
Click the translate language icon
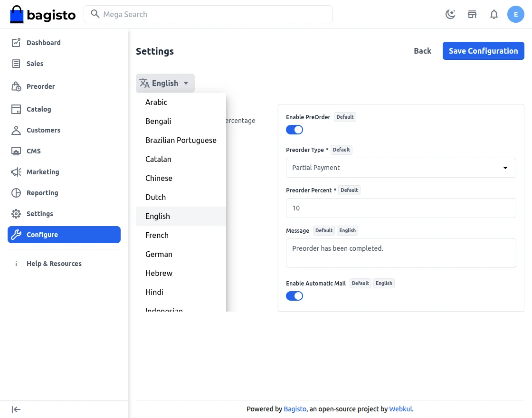click(x=144, y=83)
